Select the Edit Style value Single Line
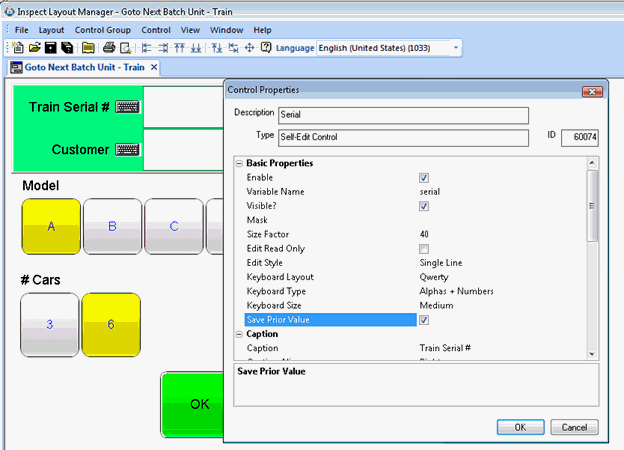 coord(441,263)
